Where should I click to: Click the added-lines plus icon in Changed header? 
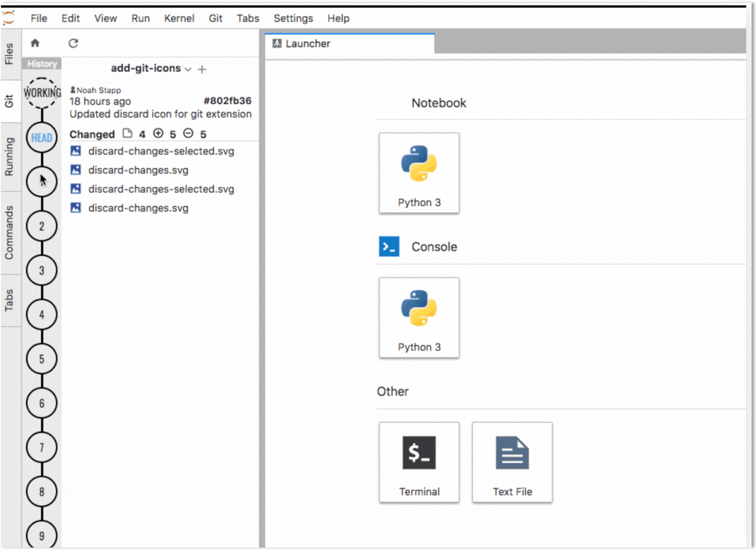pyautogui.click(x=158, y=133)
